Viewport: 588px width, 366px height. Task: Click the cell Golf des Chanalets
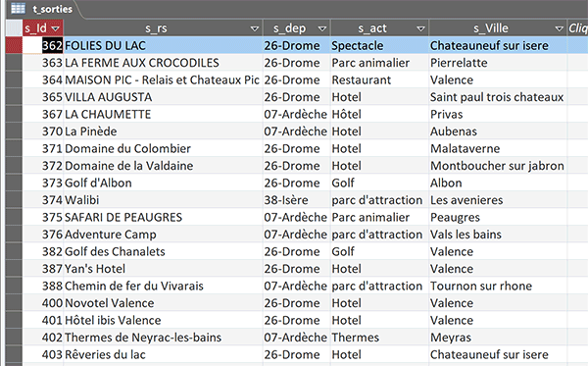pos(163,251)
